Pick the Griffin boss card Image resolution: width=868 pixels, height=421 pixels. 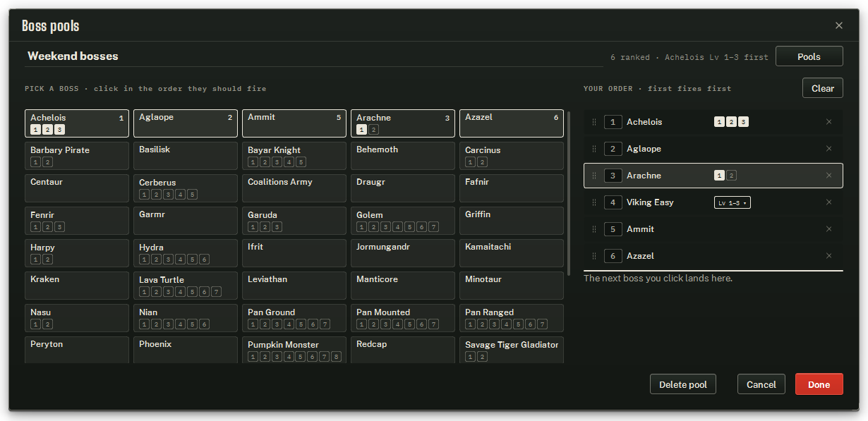pos(512,221)
